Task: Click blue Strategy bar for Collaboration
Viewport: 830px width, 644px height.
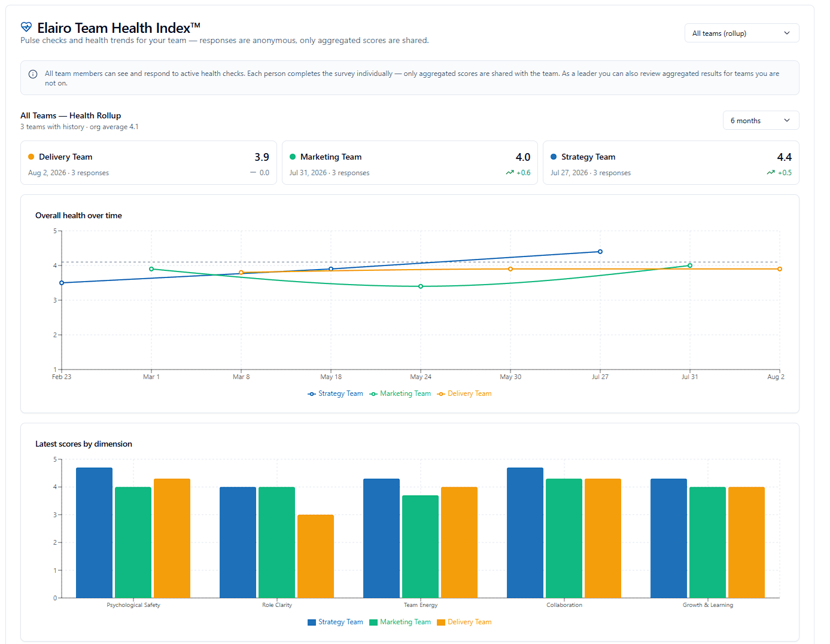Action: click(x=525, y=533)
